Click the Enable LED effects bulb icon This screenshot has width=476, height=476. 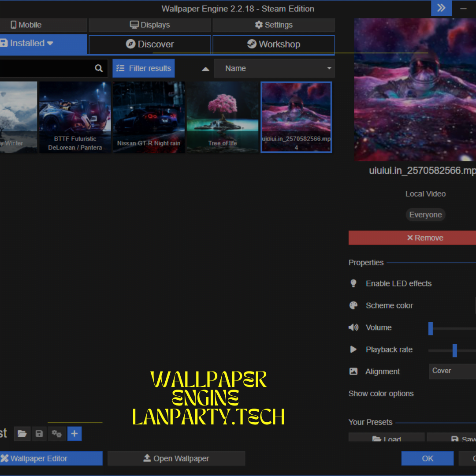[353, 283]
